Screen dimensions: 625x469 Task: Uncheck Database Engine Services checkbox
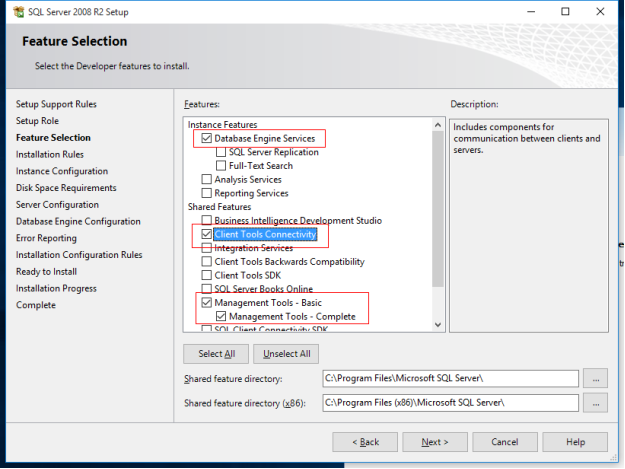click(x=207, y=139)
